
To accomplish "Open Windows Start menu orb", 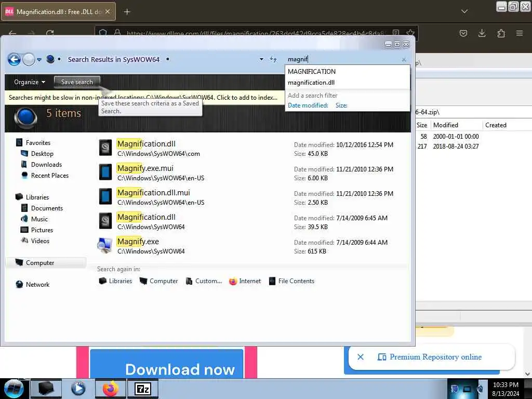I will coord(14,389).
